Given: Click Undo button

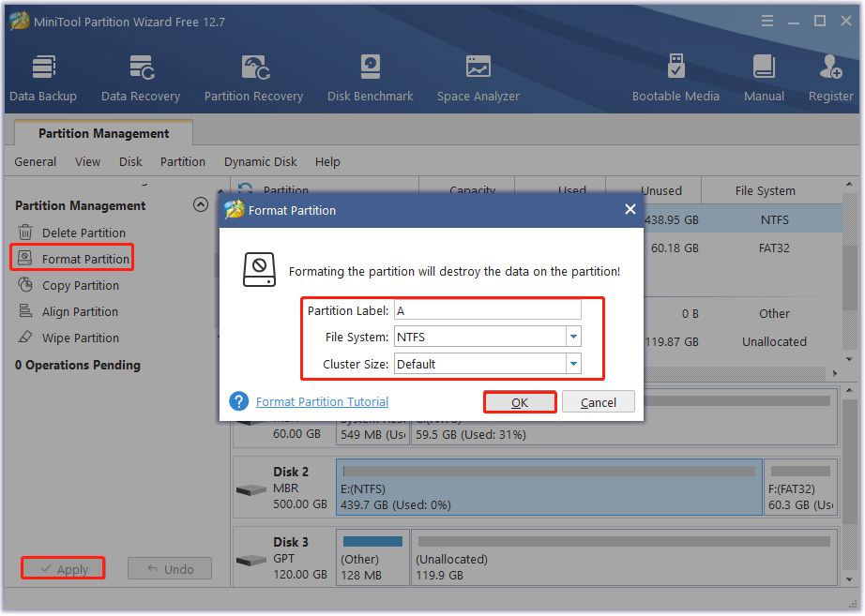Looking at the screenshot, I should tap(170, 568).
